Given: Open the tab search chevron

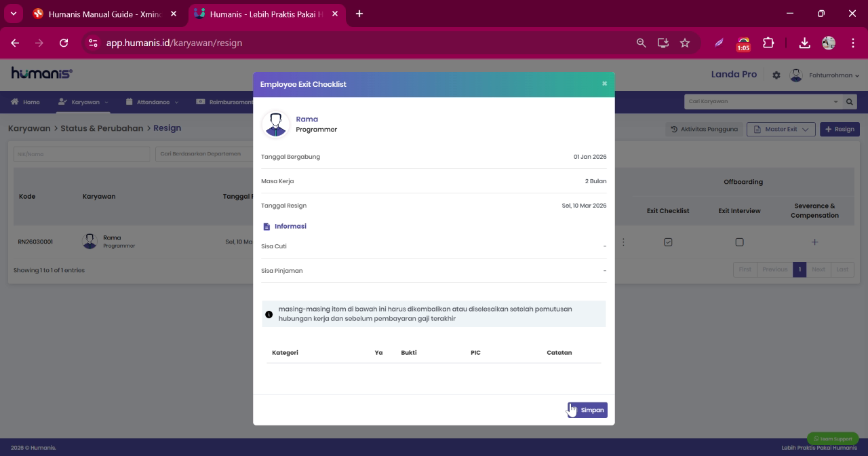Looking at the screenshot, I should pyautogui.click(x=13, y=14).
